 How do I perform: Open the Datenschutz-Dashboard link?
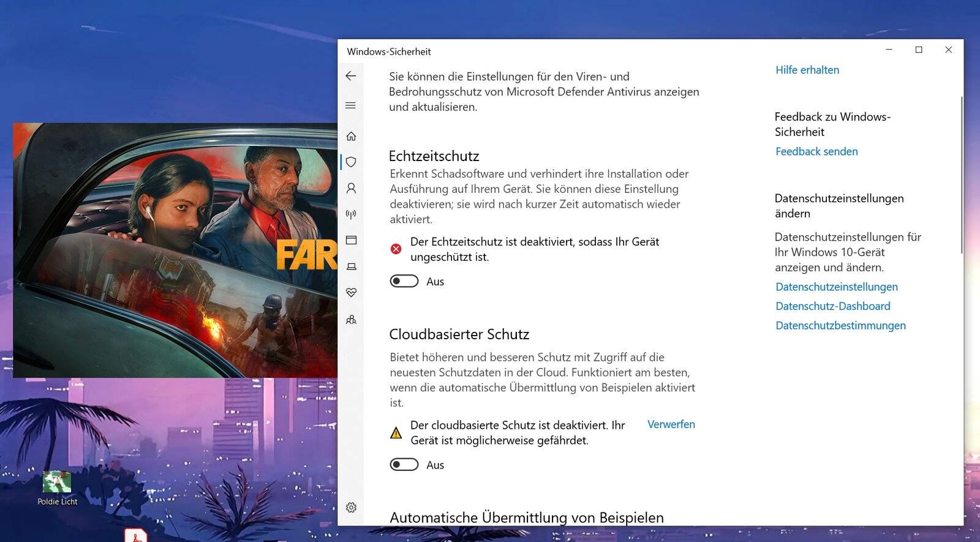833,306
